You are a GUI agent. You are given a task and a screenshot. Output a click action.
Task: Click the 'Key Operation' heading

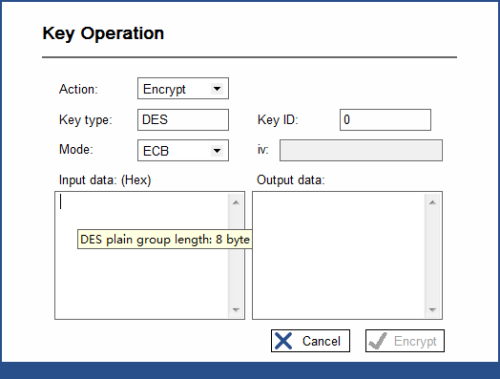(x=103, y=34)
